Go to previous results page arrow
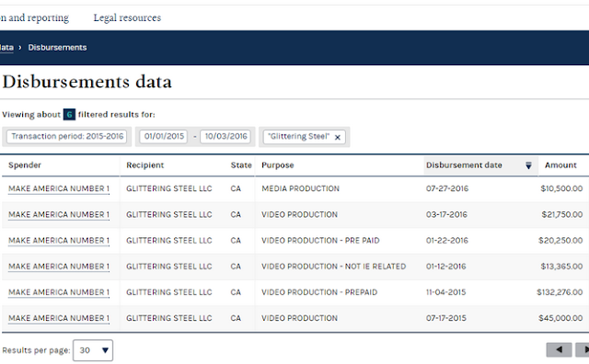 [x=559, y=349]
